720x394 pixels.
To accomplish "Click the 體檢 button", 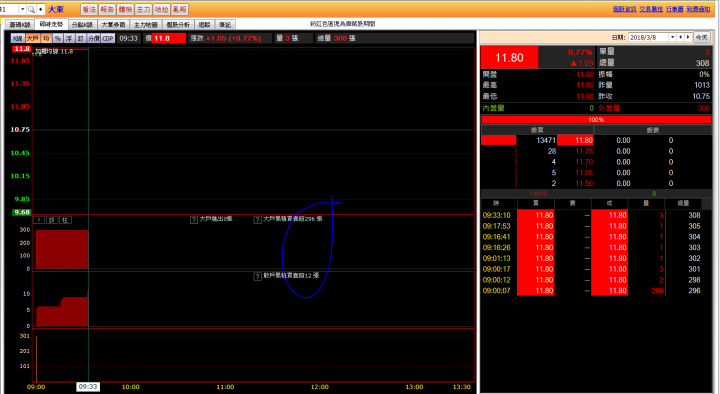I will 125,9.
